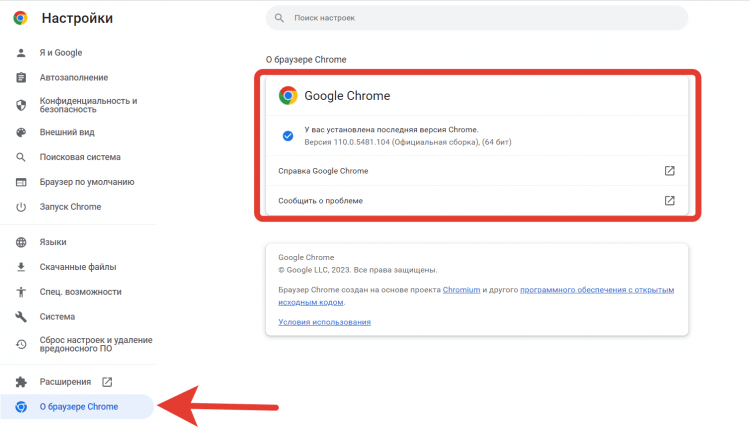Screen dimensions: 750x440
Task: Click the magnifier icon for Поисковая система
Action: point(21,157)
